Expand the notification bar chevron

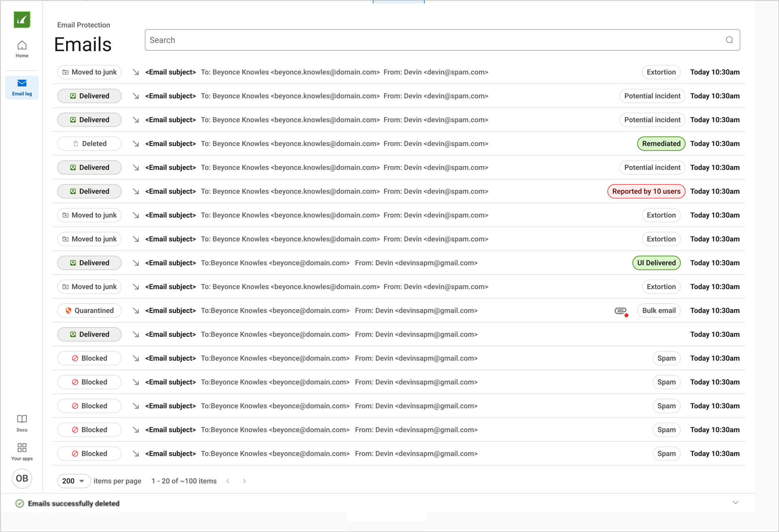click(735, 502)
